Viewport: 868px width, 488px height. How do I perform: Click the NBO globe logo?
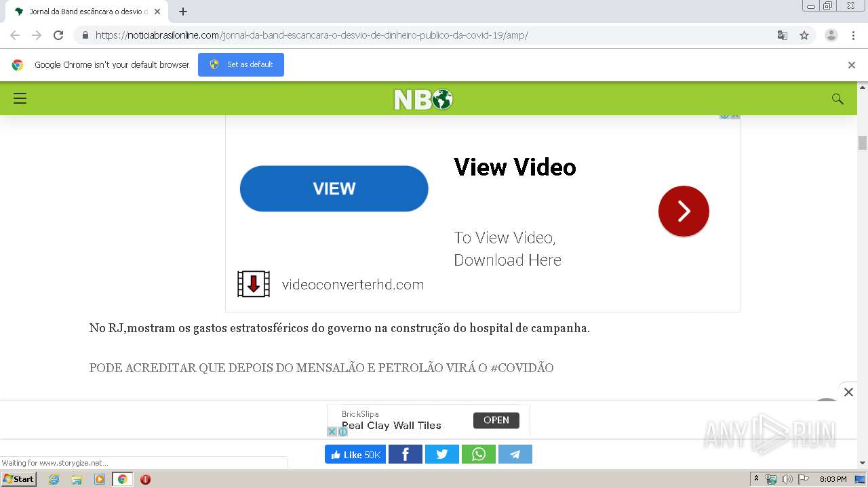click(x=423, y=100)
